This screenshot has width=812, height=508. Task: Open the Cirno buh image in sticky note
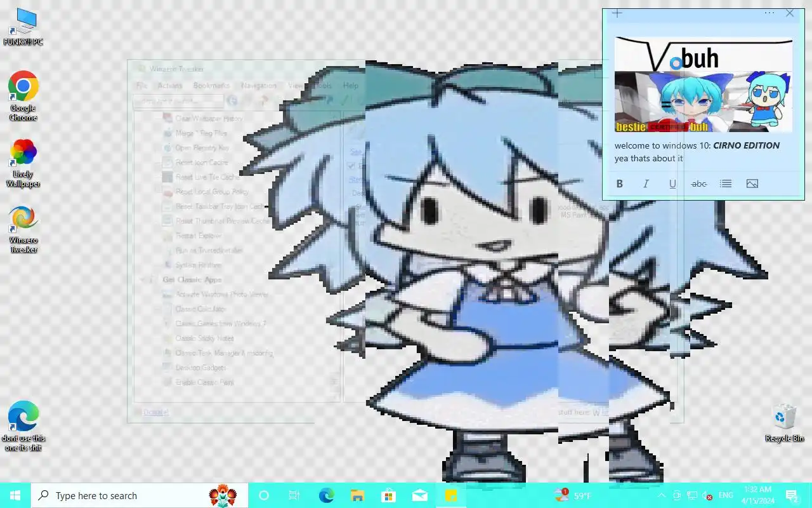pos(703,84)
